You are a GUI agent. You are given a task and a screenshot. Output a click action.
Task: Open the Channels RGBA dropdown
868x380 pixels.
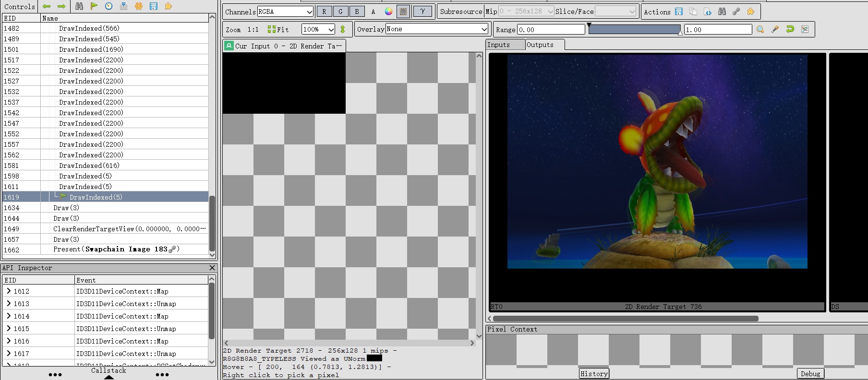click(x=286, y=12)
